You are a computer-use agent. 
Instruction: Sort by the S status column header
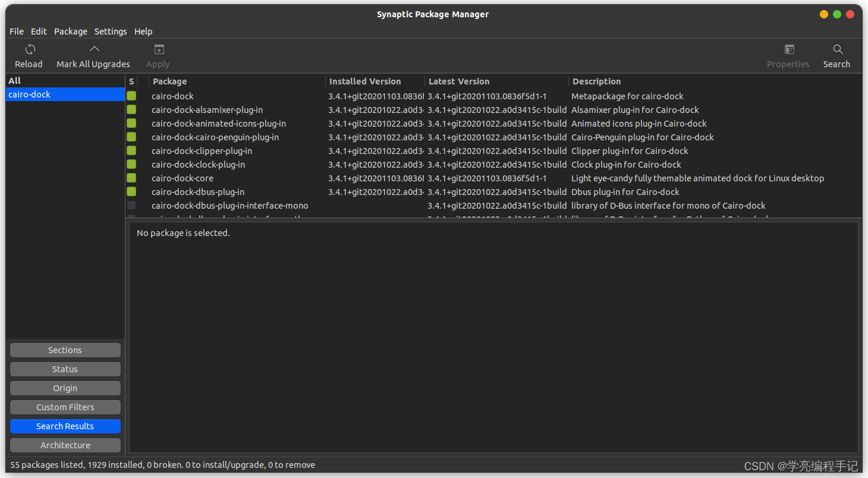pyautogui.click(x=131, y=81)
